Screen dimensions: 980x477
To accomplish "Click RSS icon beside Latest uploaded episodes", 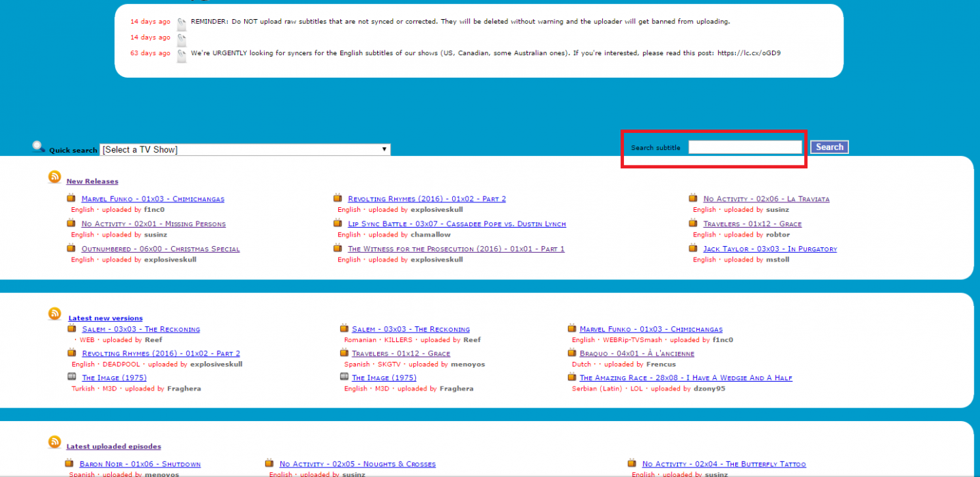I will click(55, 442).
